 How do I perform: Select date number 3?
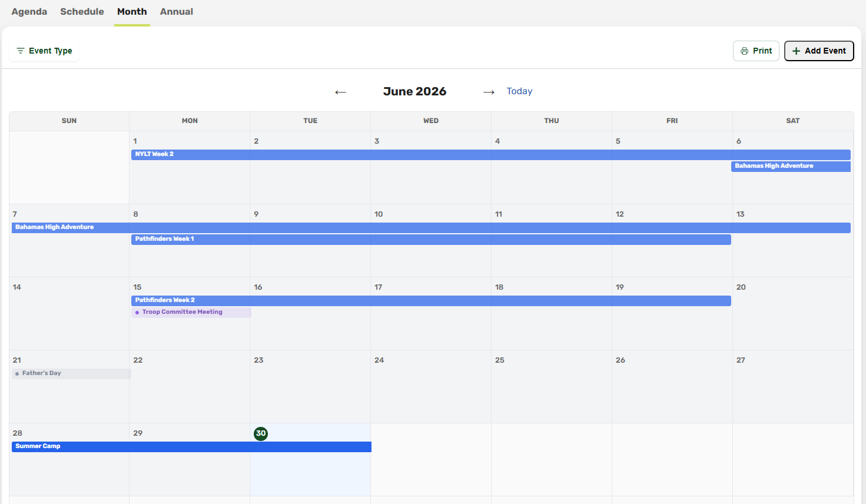[x=377, y=141]
